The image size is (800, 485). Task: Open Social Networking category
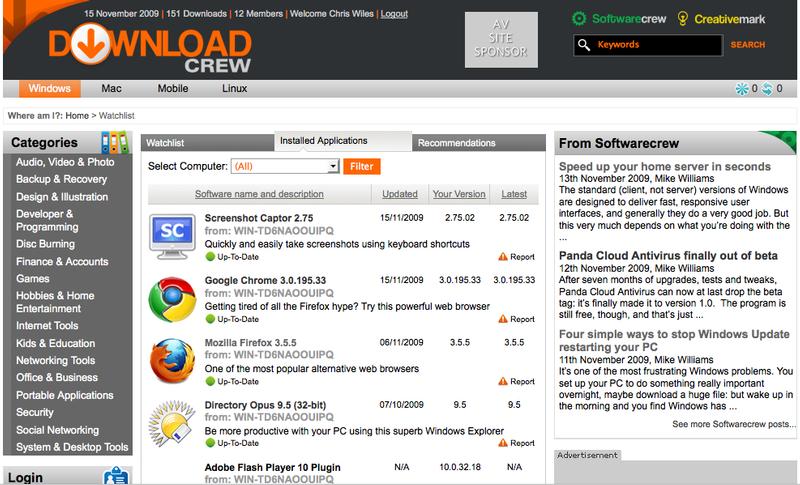point(57,430)
